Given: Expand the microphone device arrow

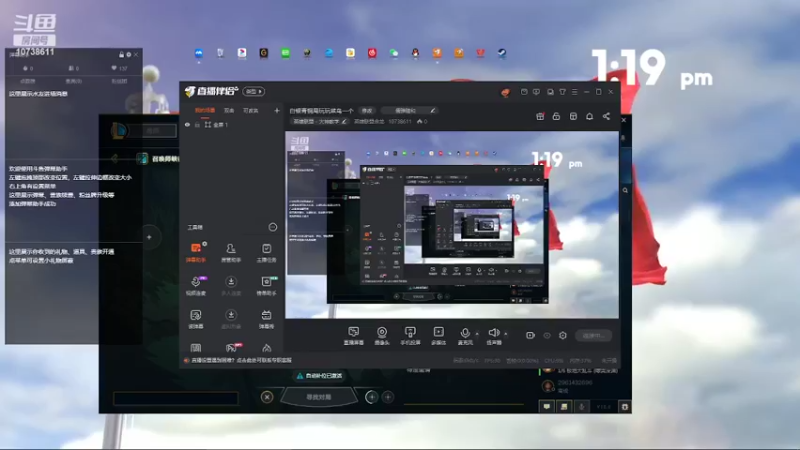Looking at the screenshot, I should tap(477, 334).
